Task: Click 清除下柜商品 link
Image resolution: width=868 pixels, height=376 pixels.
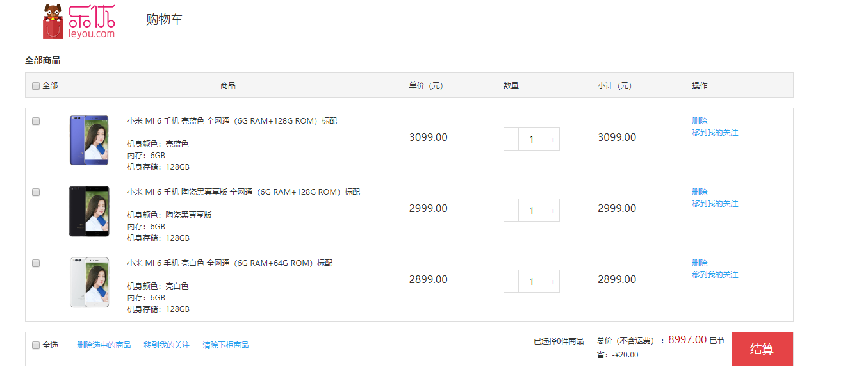Action: 225,345
